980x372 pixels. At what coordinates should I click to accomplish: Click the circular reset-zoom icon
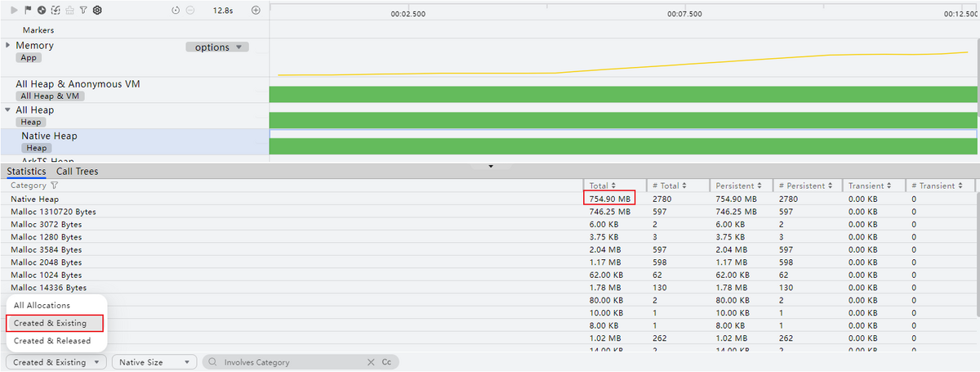tap(176, 10)
